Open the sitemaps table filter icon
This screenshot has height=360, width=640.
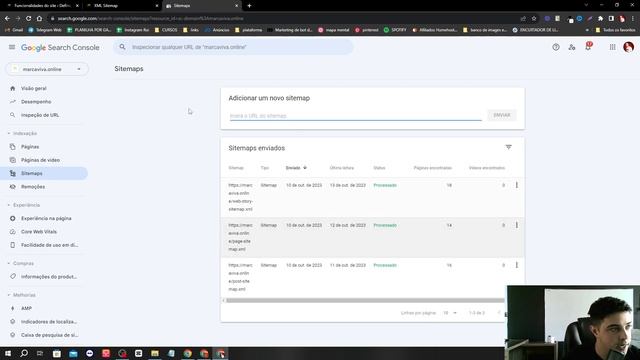508,147
